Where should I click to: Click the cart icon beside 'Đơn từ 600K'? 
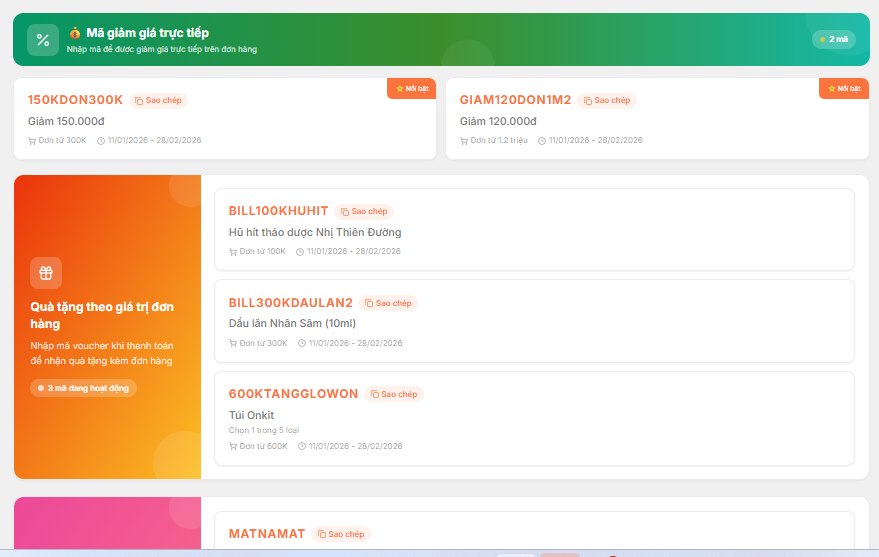[x=234, y=446]
